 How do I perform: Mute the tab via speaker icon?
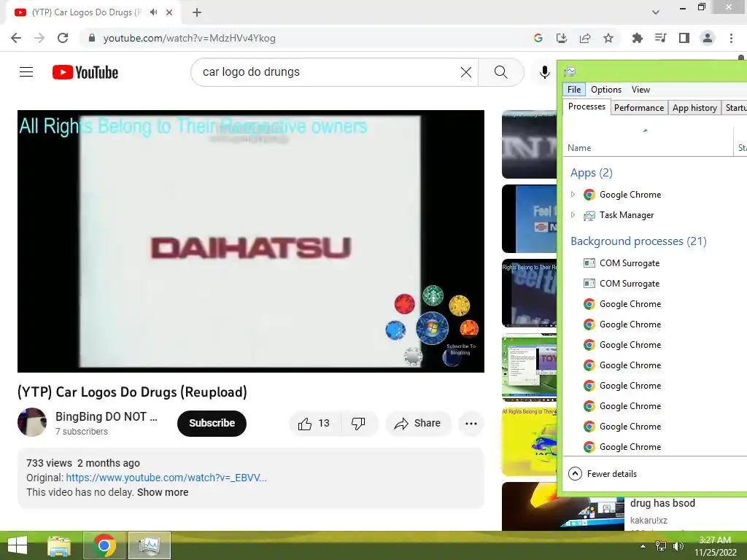point(153,12)
